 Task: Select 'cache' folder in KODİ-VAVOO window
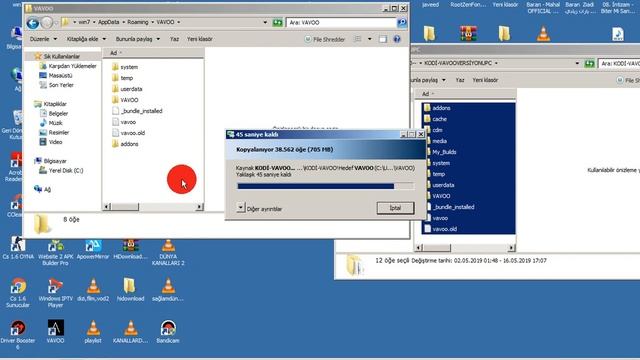point(435,119)
